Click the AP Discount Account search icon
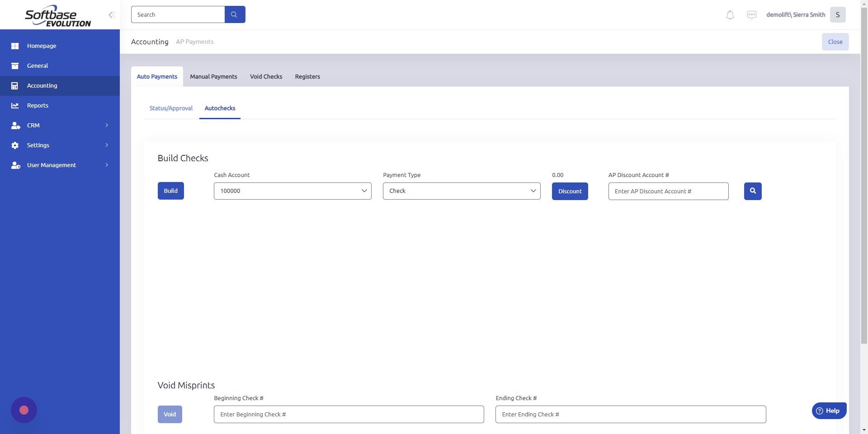 point(752,191)
